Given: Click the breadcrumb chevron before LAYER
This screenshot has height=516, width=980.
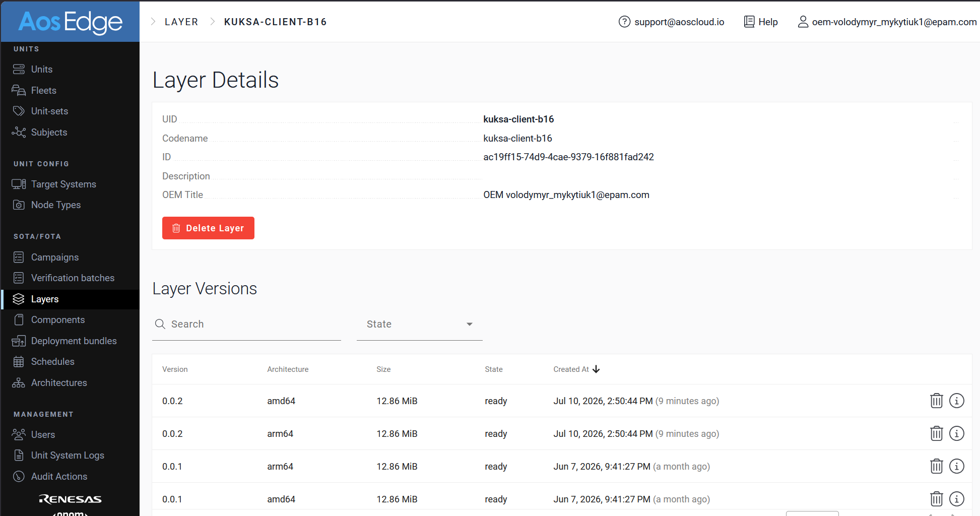Looking at the screenshot, I should point(153,22).
